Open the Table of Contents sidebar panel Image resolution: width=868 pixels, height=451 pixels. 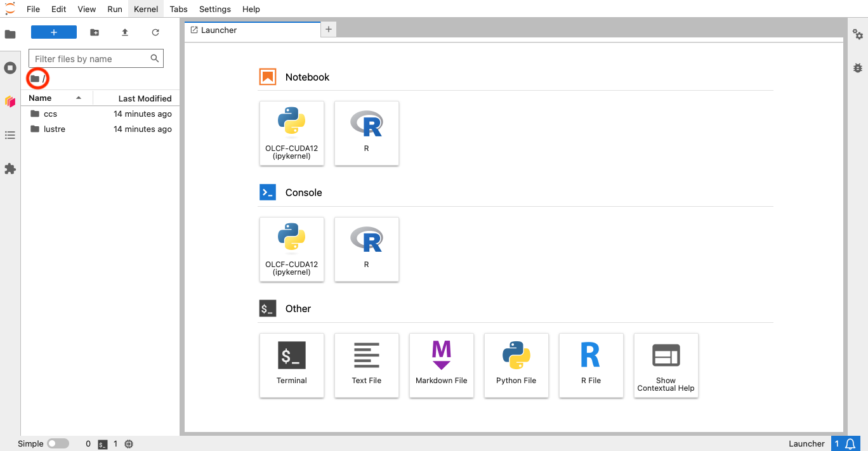point(10,135)
